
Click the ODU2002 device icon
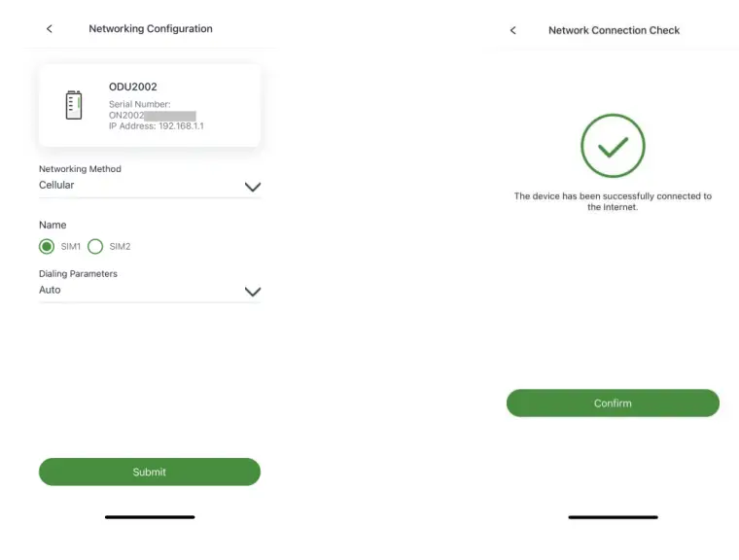point(74,105)
